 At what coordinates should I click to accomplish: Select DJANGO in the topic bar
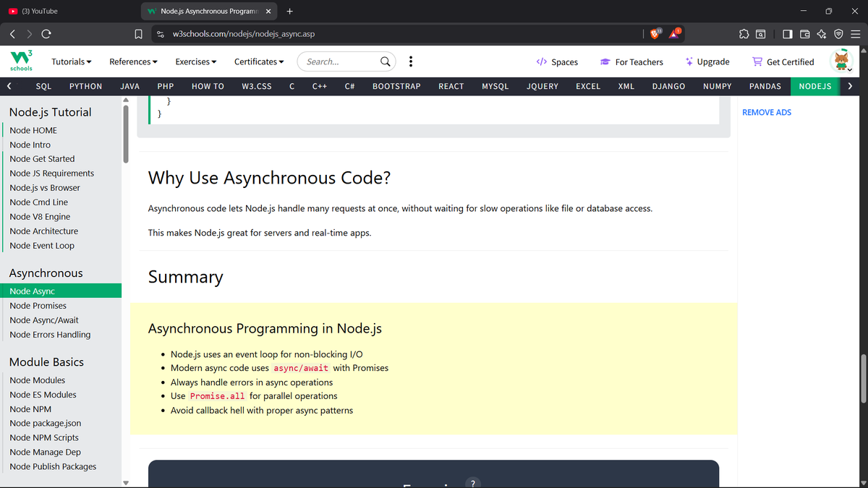[x=668, y=86]
